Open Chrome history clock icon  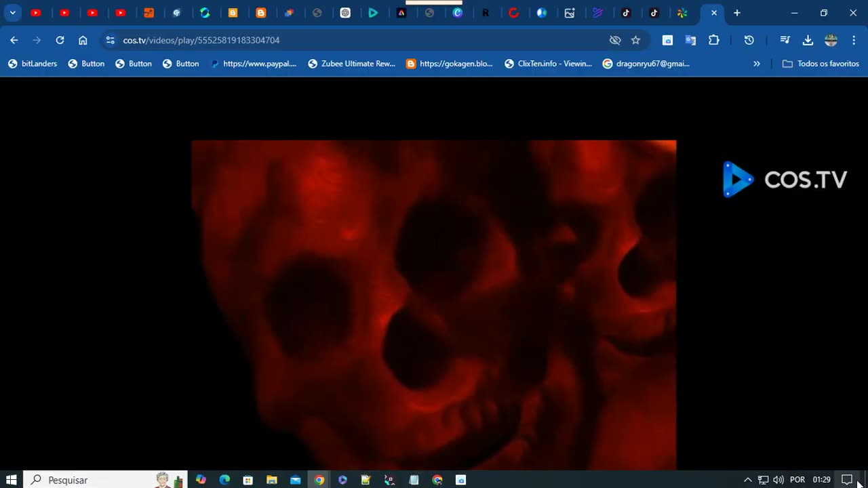click(x=749, y=40)
